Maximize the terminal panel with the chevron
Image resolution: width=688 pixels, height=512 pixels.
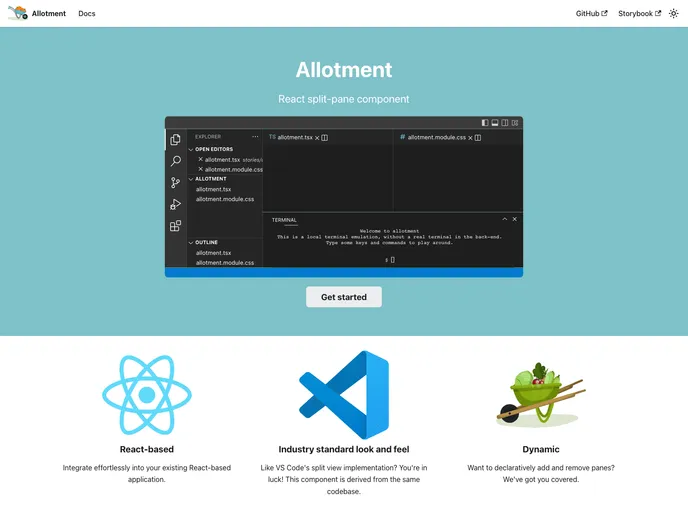pos(505,219)
